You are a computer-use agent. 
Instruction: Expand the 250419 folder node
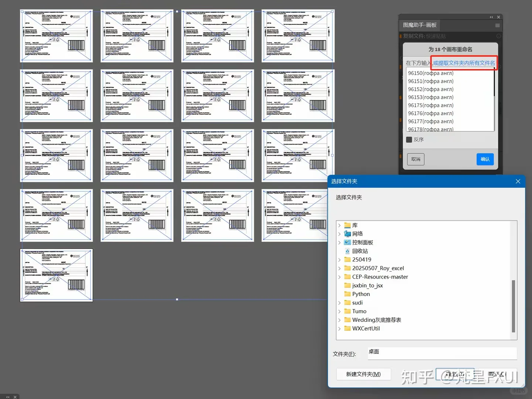[340, 260]
